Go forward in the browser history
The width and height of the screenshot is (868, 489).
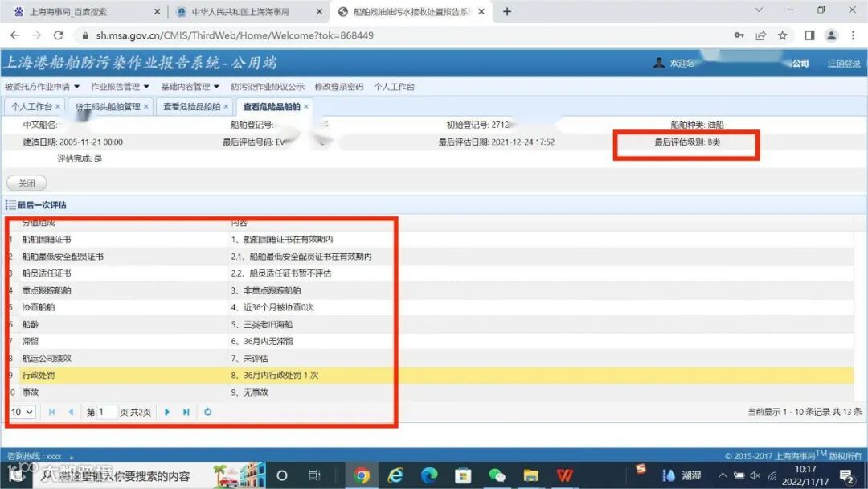[36, 35]
